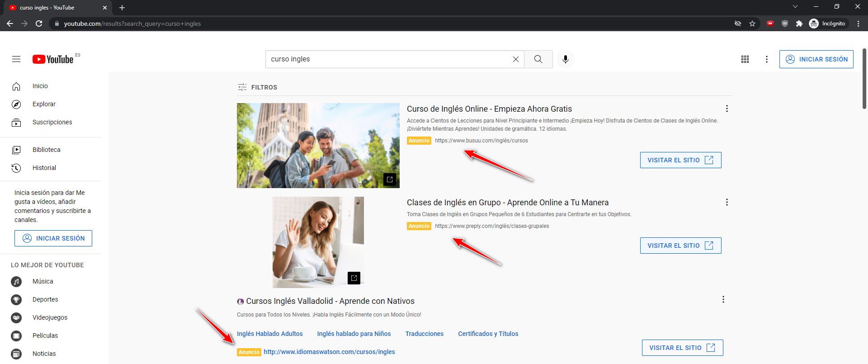868x364 pixels.
Task: Open more options for Clases de Inglés en Grupo ad
Action: [727, 202]
